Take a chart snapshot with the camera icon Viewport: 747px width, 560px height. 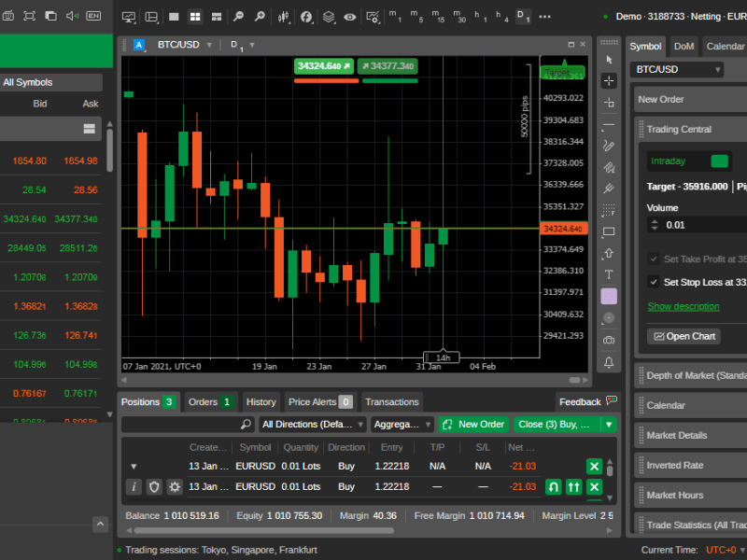click(610, 342)
